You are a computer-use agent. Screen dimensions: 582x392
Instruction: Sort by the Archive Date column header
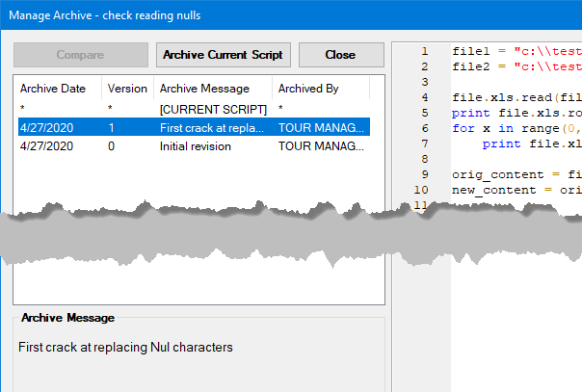(x=53, y=89)
